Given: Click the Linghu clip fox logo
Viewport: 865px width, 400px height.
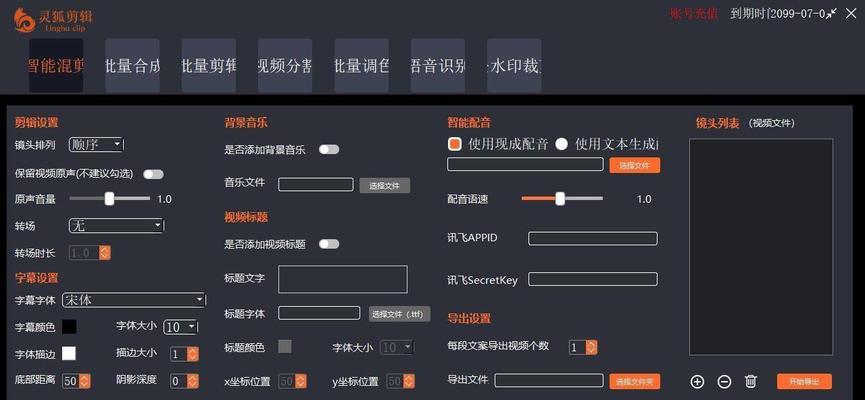Looking at the screenshot, I should click(x=24, y=19).
